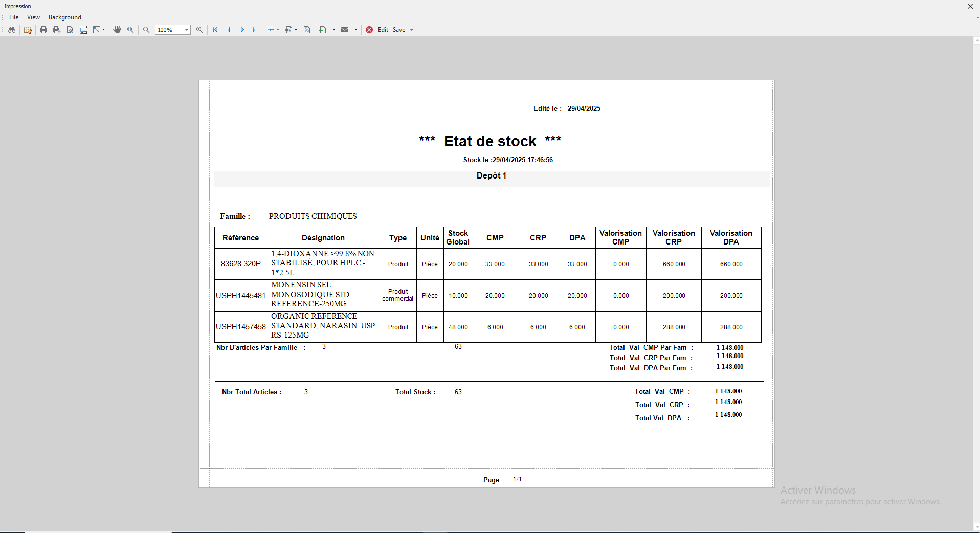980x533 pixels.
Task: Print the report using printer icon
Action: [x=43, y=30]
